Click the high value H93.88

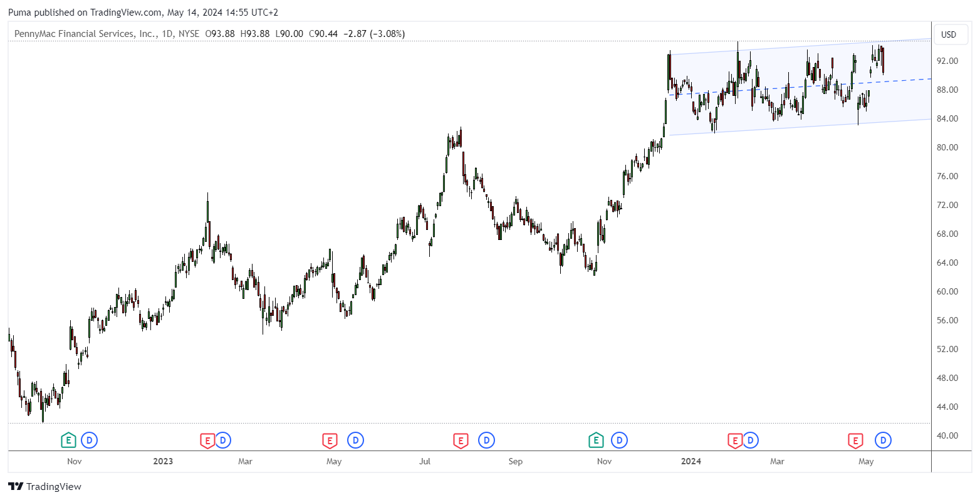point(256,34)
